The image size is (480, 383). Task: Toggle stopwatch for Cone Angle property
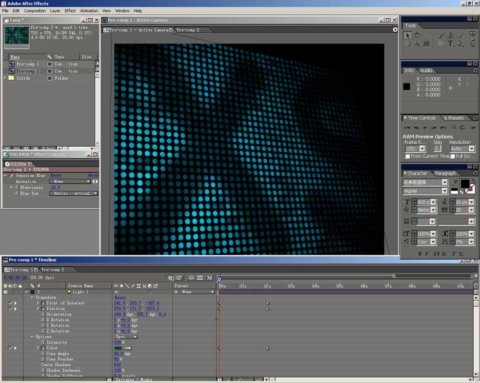[43, 354]
